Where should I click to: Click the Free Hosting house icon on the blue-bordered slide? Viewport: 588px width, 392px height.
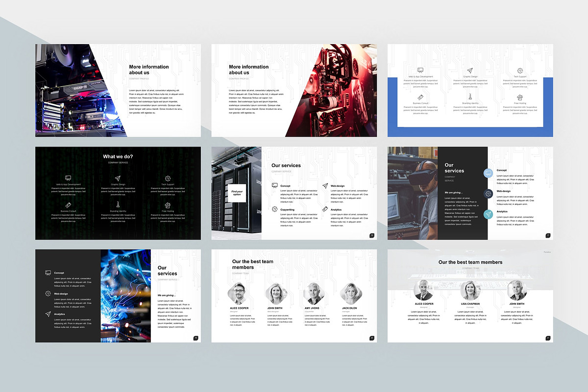520,98
